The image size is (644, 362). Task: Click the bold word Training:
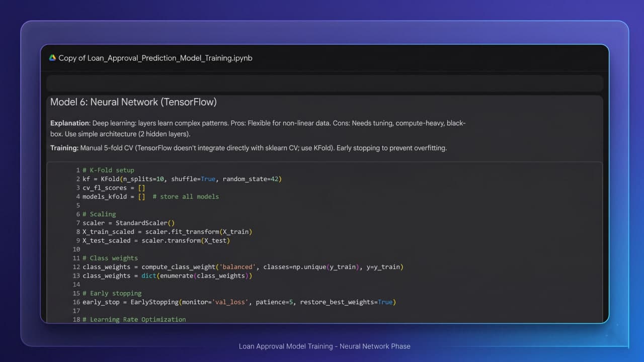pyautogui.click(x=64, y=148)
